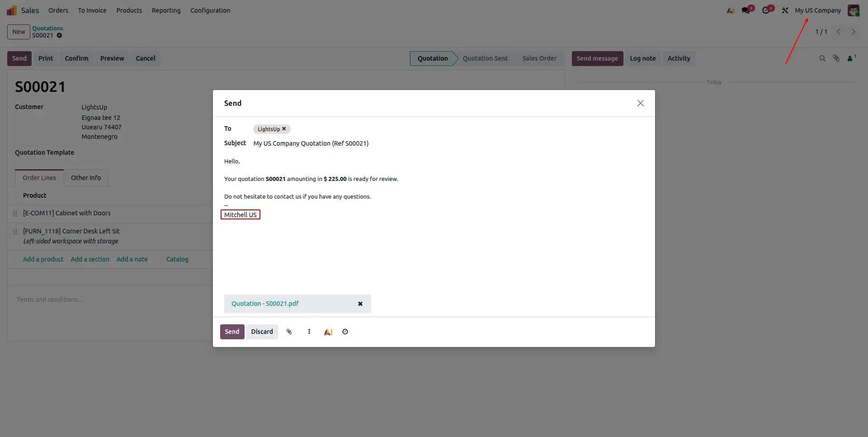
Task: Open the conversations icon with badge 9
Action: click(748, 10)
